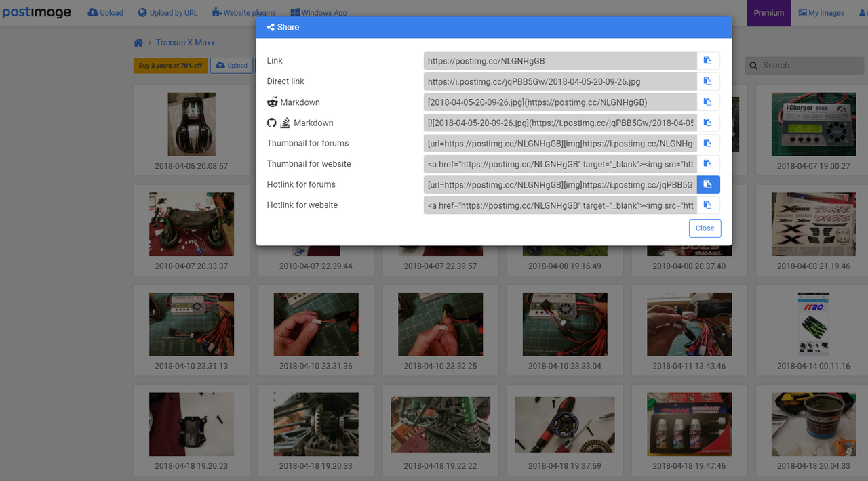
Task: Click the gallery Upload button
Action: click(x=232, y=66)
